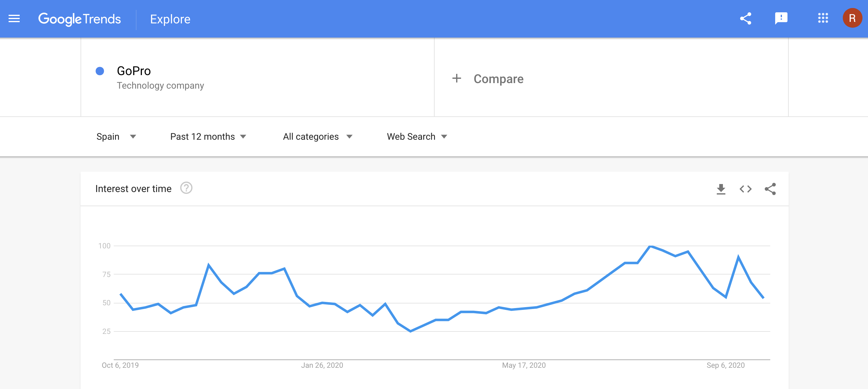
Task: Click the chart peak near 100
Action: pyautogui.click(x=650, y=246)
